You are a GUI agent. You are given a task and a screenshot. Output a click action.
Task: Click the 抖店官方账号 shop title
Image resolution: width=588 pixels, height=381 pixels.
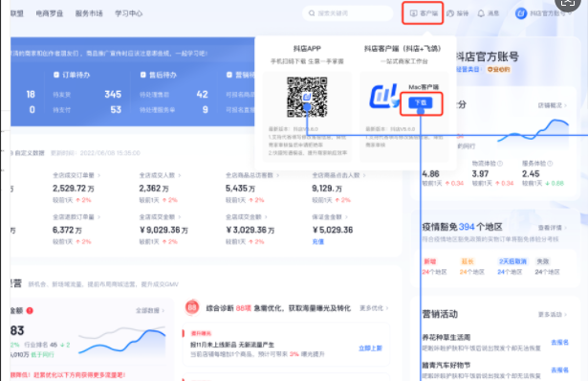pyautogui.click(x=487, y=57)
